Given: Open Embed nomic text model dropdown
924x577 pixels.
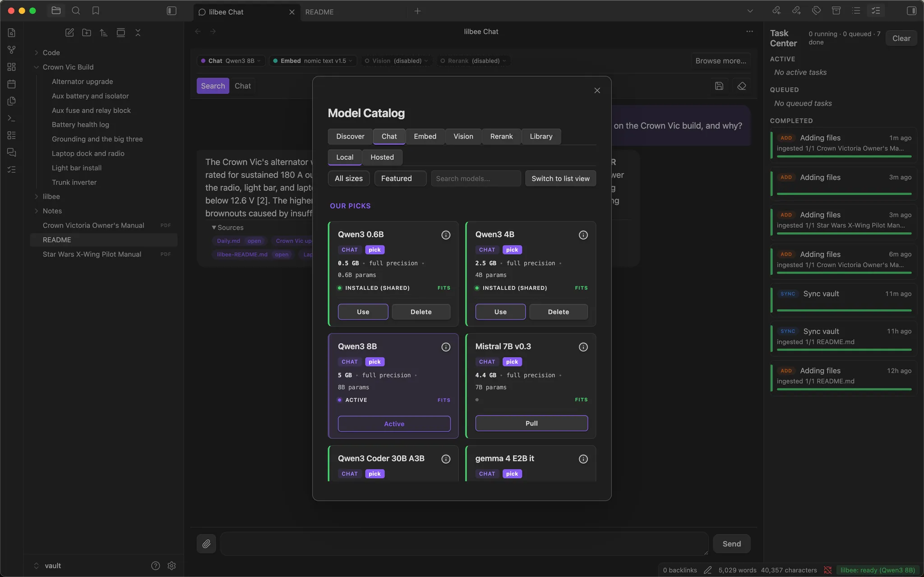Looking at the screenshot, I should tap(314, 61).
